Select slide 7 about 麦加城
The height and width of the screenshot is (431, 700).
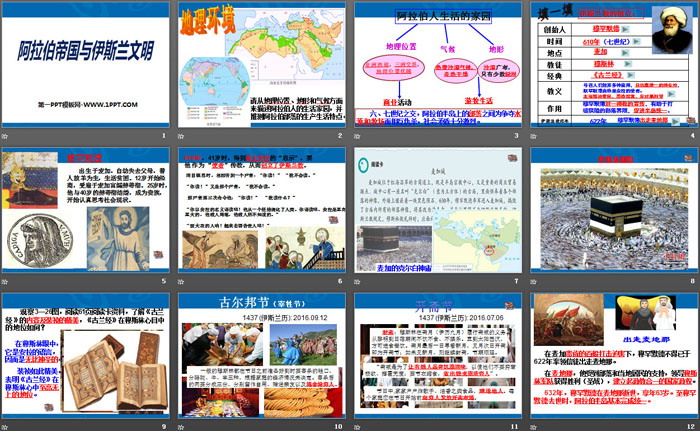438,210
